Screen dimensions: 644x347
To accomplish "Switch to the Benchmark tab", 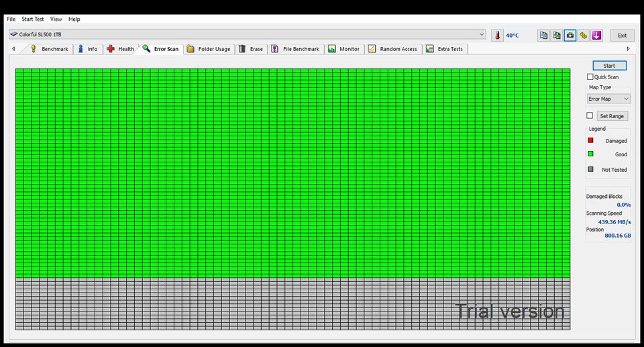I will pyautogui.click(x=50, y=49).
